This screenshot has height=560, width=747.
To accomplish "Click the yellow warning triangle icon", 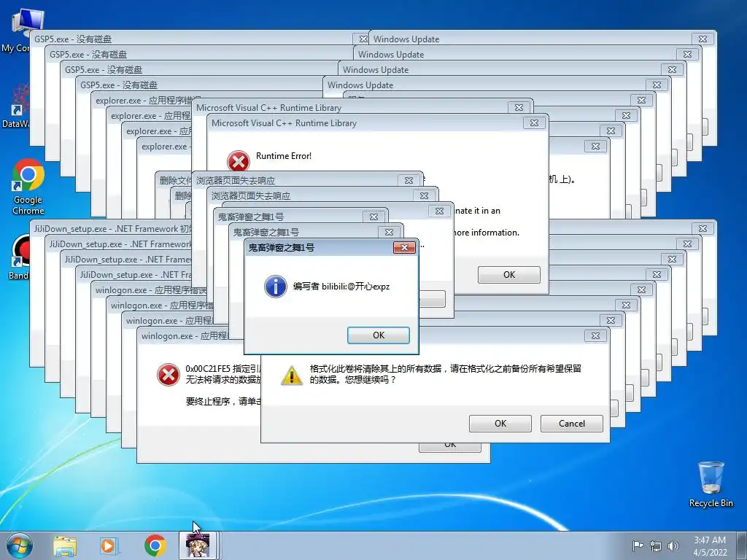I will pyautogui.click(x=292, y=375).
